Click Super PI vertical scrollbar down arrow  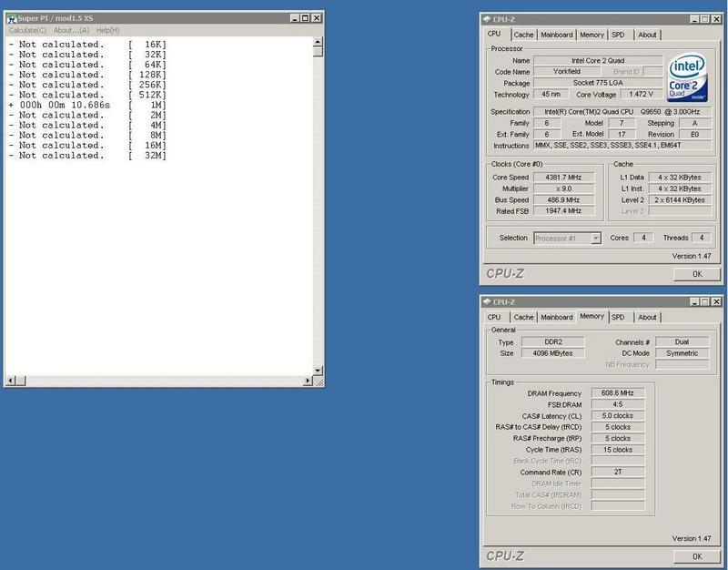click(318, 371)
